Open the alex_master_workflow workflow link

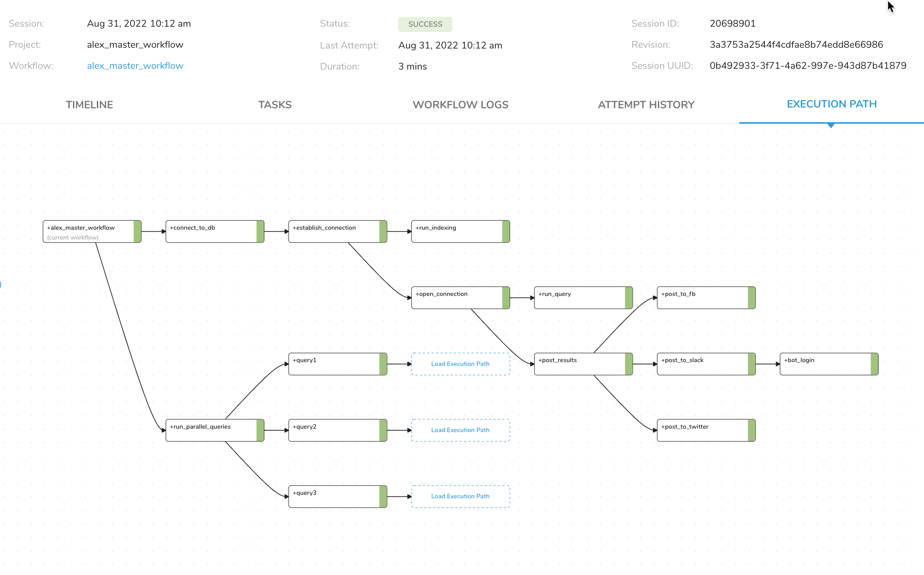(x=135, y=66)
